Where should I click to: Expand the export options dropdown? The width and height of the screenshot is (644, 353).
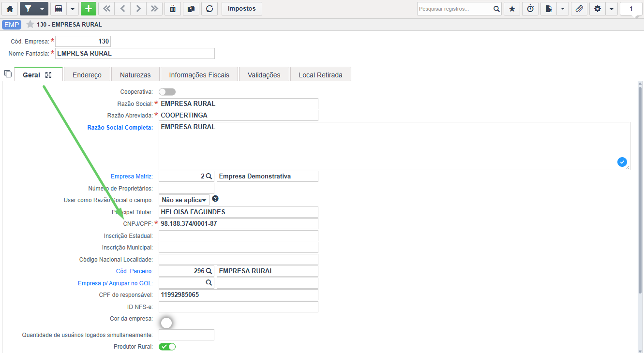(x=563, y=9)
